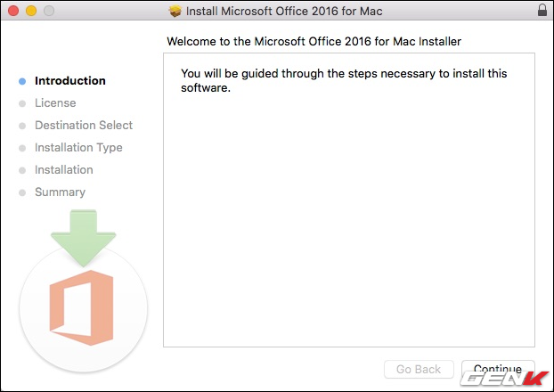Click the Go Back button

tap(419, 370)
